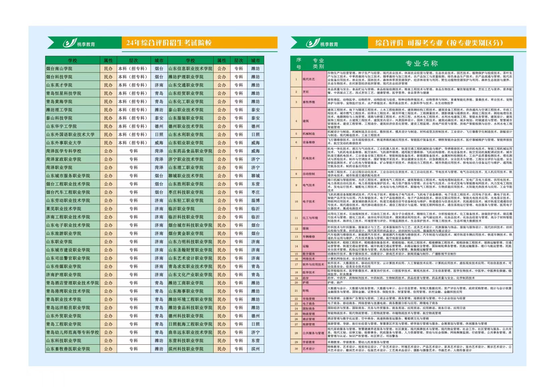Click the 山东华宇工学院 school name
Image resolution: width=555 pixels, height=392 pixels.
[x=61, y=126]
